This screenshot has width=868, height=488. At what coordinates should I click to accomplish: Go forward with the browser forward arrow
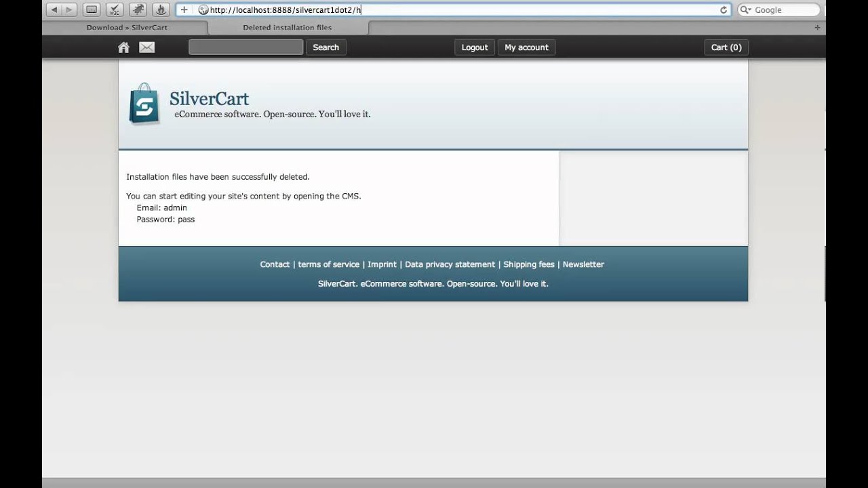pyautogui.click(x=69, y=9)
